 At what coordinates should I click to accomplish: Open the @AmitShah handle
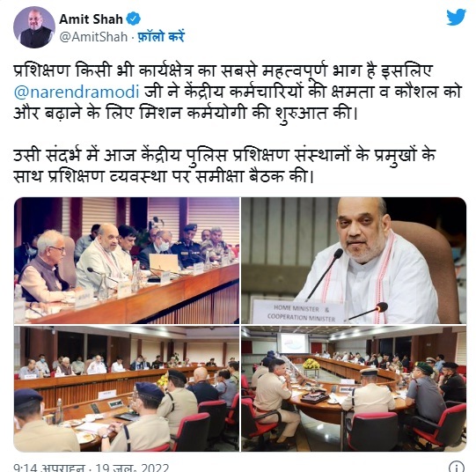(x=93, y=37)
